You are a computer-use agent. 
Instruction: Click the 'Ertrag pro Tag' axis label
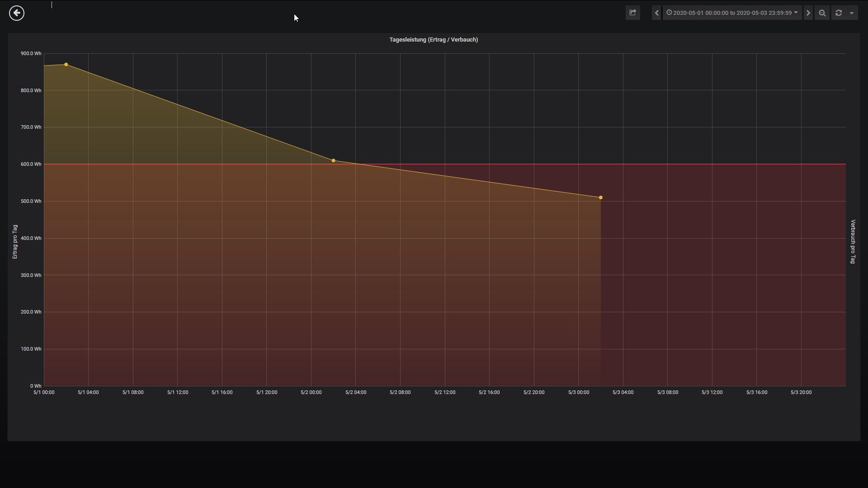(x=15, y=242)
